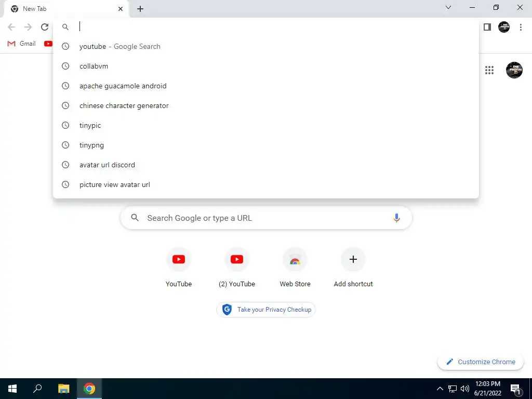Choose the 'avatar url discord' suggestion
The image size is (532, 399).
(266, 165)
